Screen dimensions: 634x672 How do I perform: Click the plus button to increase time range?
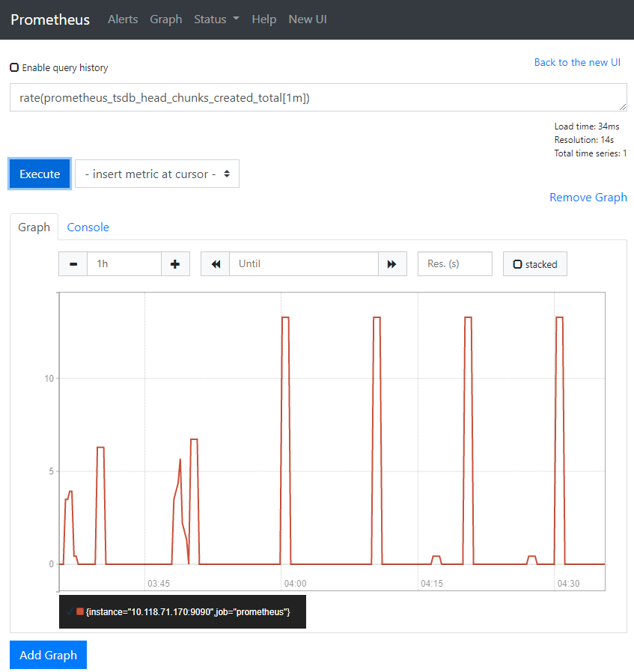[175, 264]
